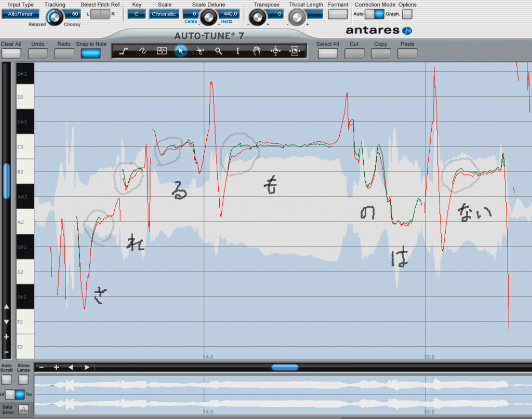The width and height of the screenshot is (532, 419).
Task: Click the G#2 piano key
Action: tap(25, 247)
